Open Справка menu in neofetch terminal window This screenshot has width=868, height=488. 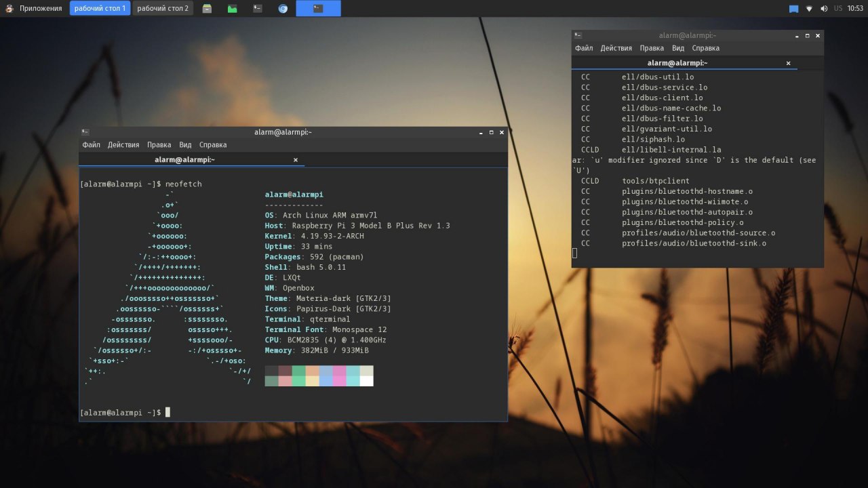pyautogui.click(x=213, y=145)
